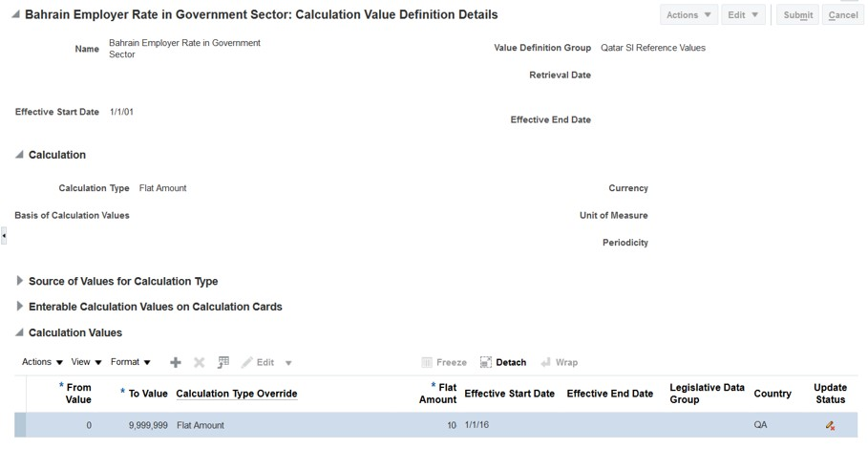
Task: Click the Wrap text icon
Action: click(546, 363)
